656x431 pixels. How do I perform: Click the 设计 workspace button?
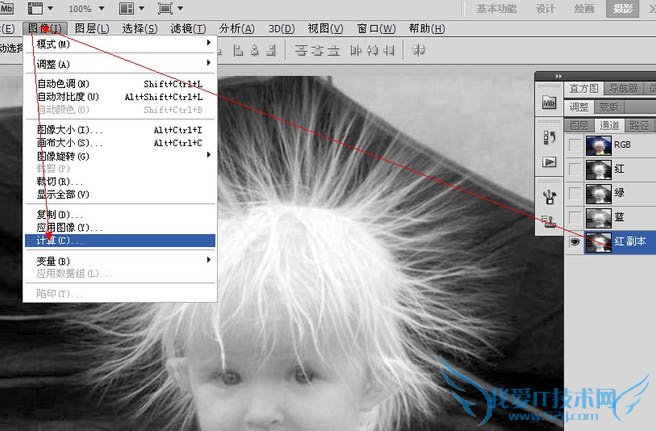[x=545, y=9]
